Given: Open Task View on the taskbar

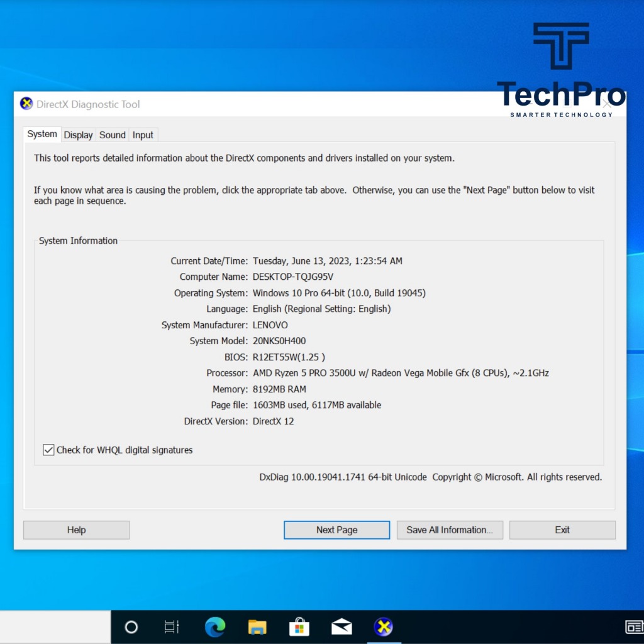Looking at the screenshot, I should (171, 626).
